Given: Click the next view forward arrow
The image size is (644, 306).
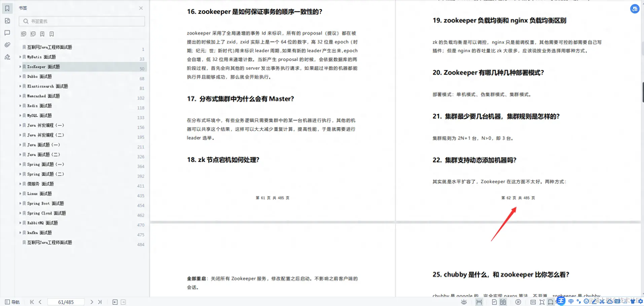Looking at the screenshot, I should click(123, 302).
